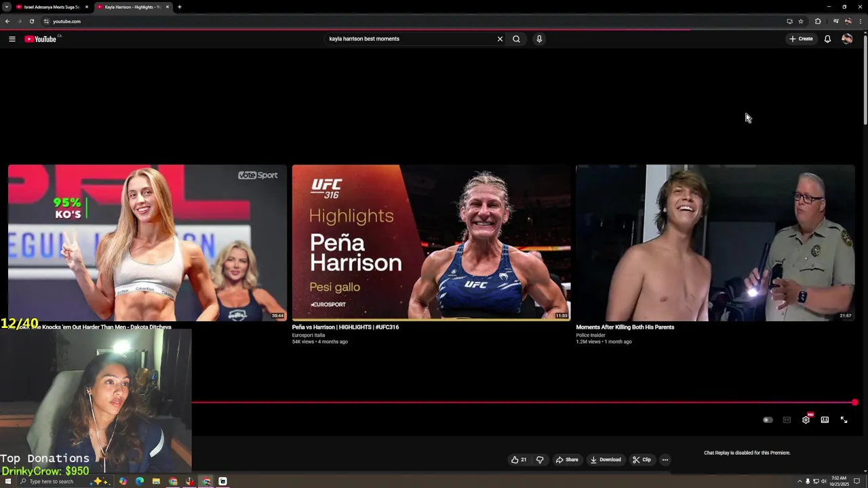Open more actions ellipsis under the video
The image size is (868, 488).
coord(665,460)
